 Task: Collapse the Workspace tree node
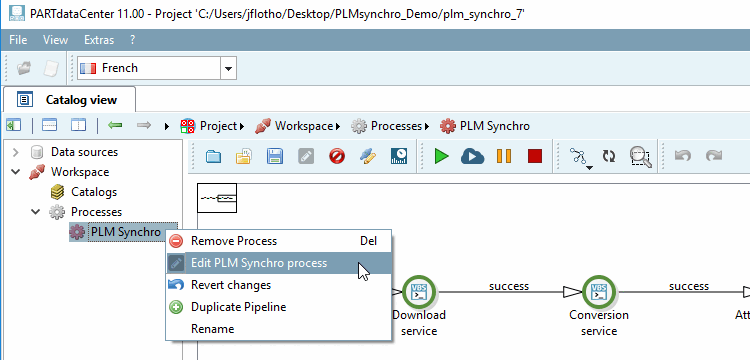point(16,172)
